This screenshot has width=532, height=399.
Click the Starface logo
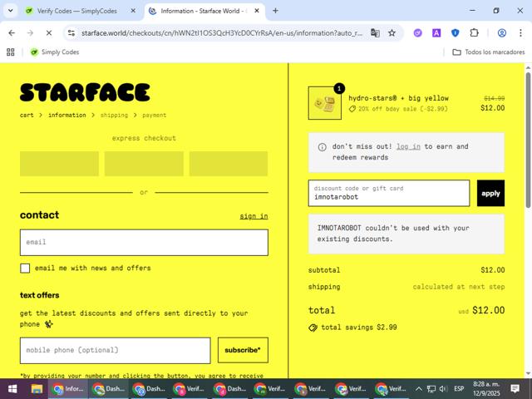[85, 92]
